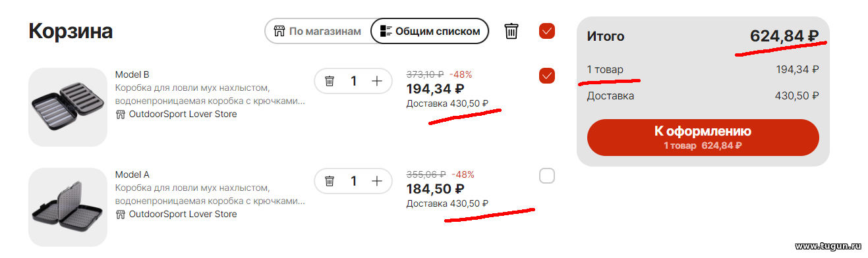This screenshot has height=258, width=868.
Task: Open Model B product thumbnail image
Action: 68,107
